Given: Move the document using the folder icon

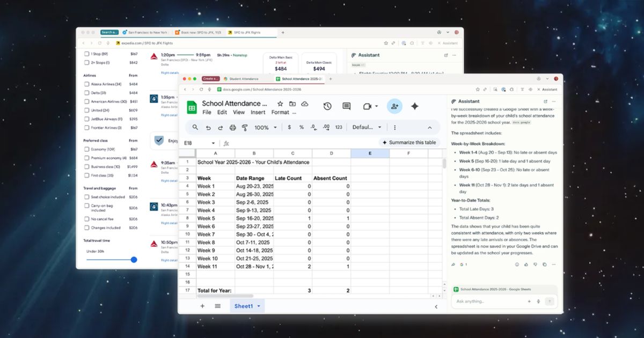Looking at the screenshot, I should tap(292, 104).
